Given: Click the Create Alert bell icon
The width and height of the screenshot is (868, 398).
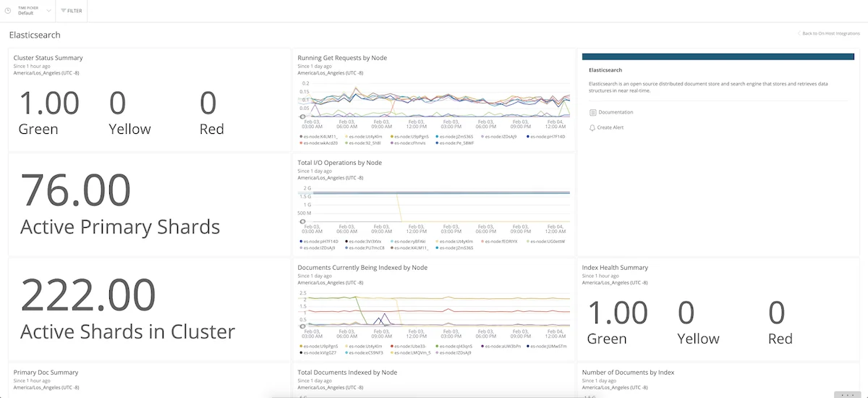Looking at the screenshot, I should click(x=592, y=127).
